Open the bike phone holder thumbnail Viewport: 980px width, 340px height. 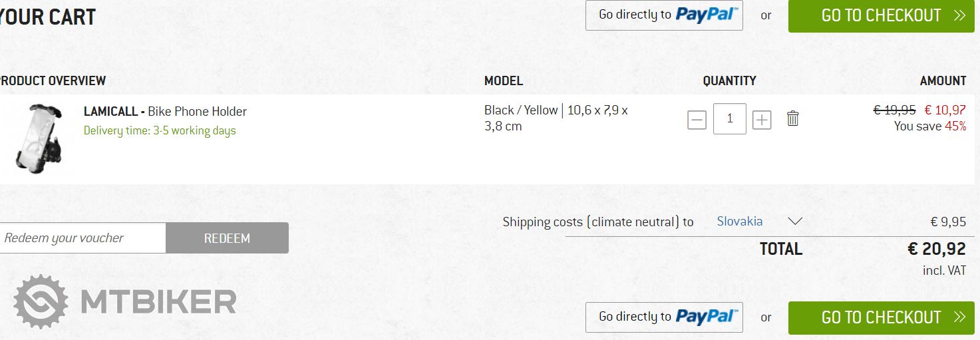37,138
